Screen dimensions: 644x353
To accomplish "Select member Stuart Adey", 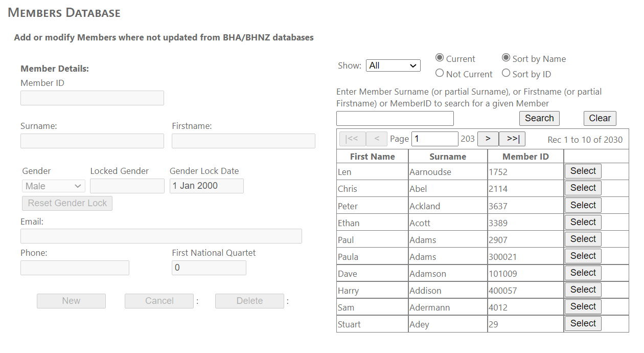I will 583,323.
